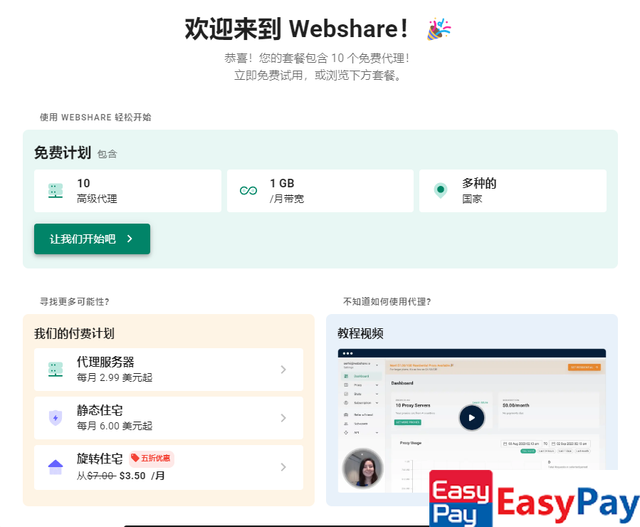Click the 教程视频 heading
The image size is (640, 527).
pyautogui.click(x=360, y=334)
